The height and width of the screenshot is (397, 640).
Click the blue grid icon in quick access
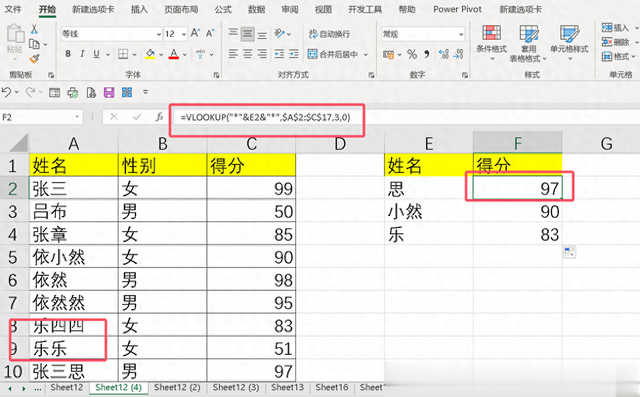click(127, 93)
